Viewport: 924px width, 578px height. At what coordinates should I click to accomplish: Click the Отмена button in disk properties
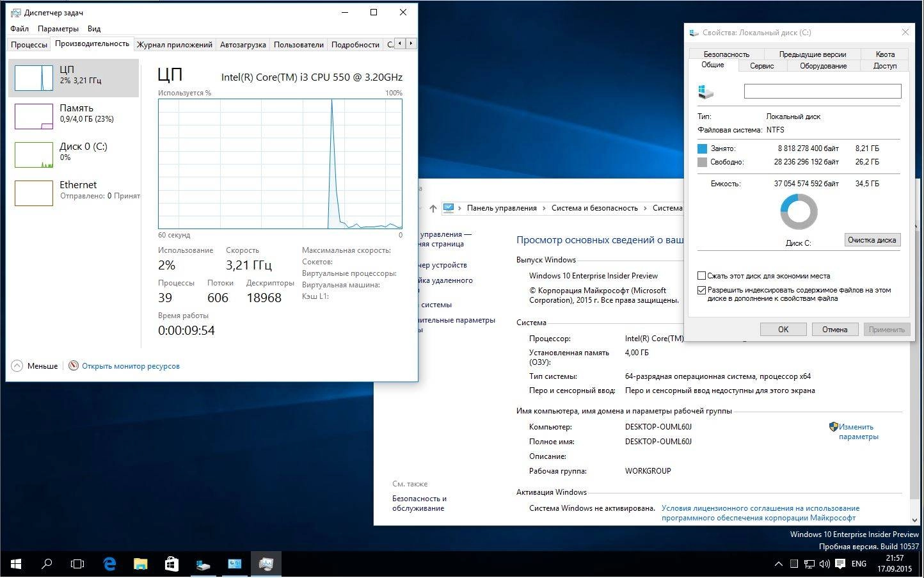834,329
